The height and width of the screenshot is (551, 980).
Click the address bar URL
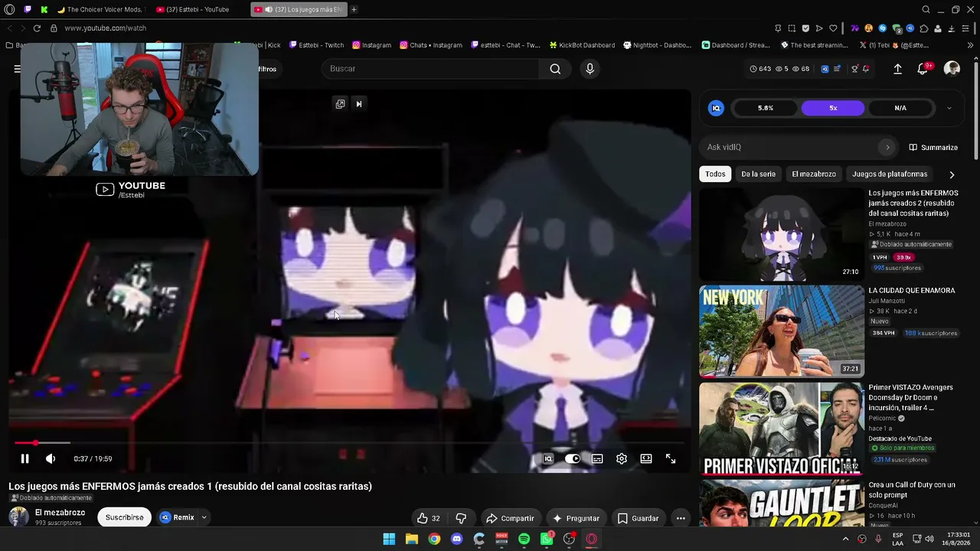106,28
